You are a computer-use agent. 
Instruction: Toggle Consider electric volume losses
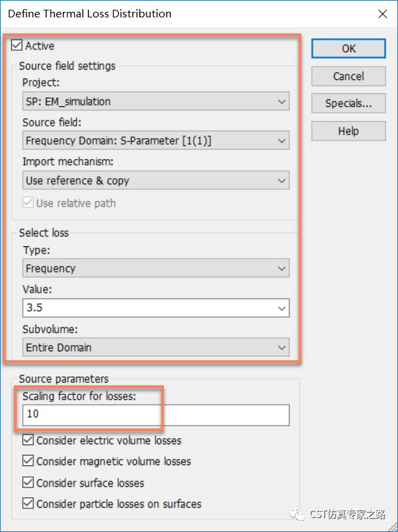tap(28, 440)
